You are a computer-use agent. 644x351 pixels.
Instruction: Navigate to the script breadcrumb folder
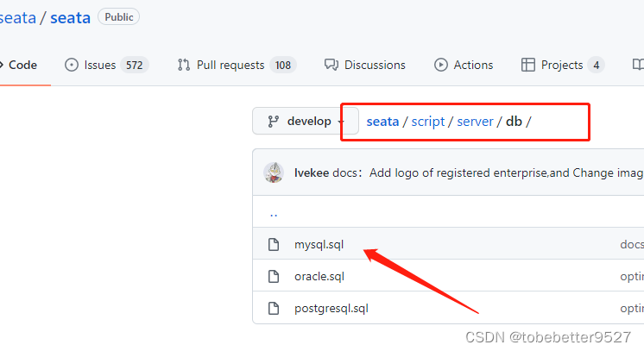point(428,122)
